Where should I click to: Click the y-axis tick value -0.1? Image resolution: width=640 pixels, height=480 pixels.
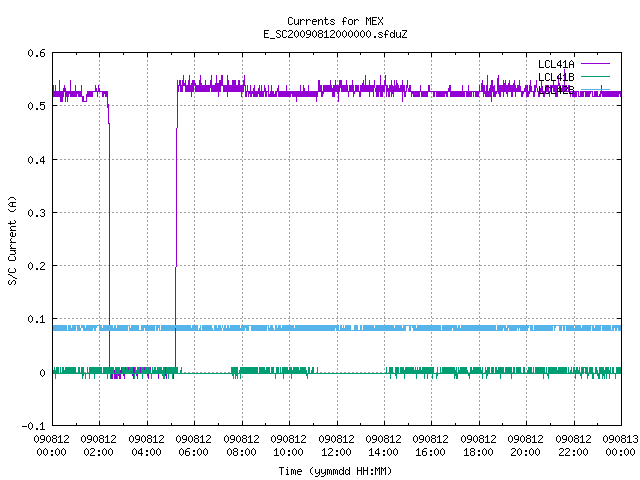[x=33, y=426]
